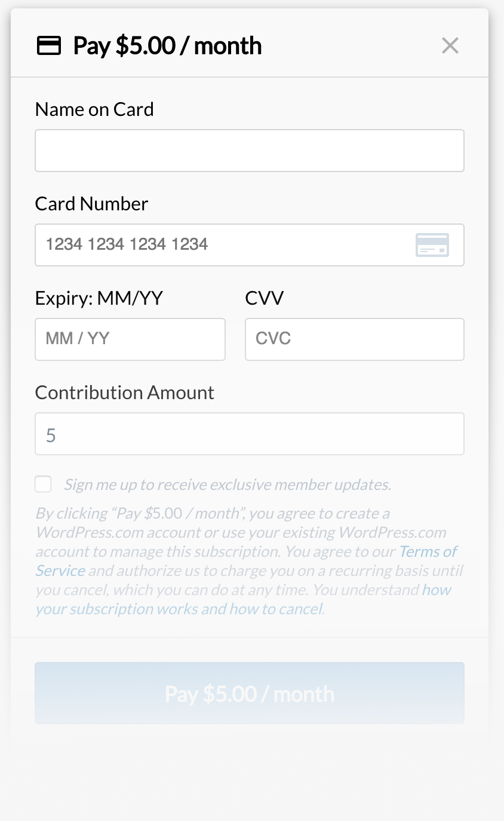The image size is (504, 821).
Task: Enable the exclusive member updates checkbox
Action: pos(43,484)
